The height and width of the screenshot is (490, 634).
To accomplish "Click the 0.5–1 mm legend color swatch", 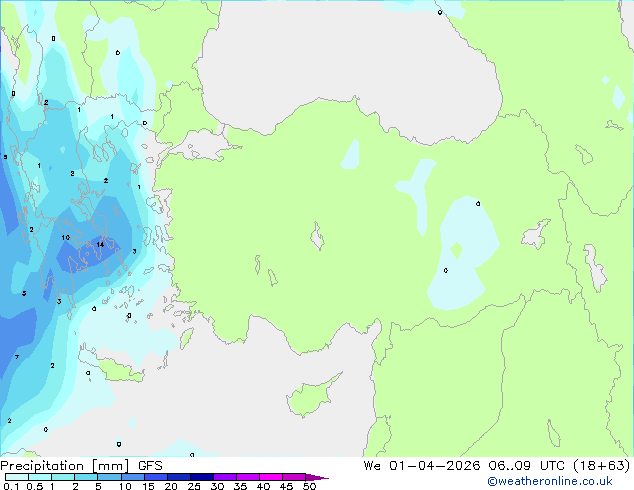I will click(40, 477).
